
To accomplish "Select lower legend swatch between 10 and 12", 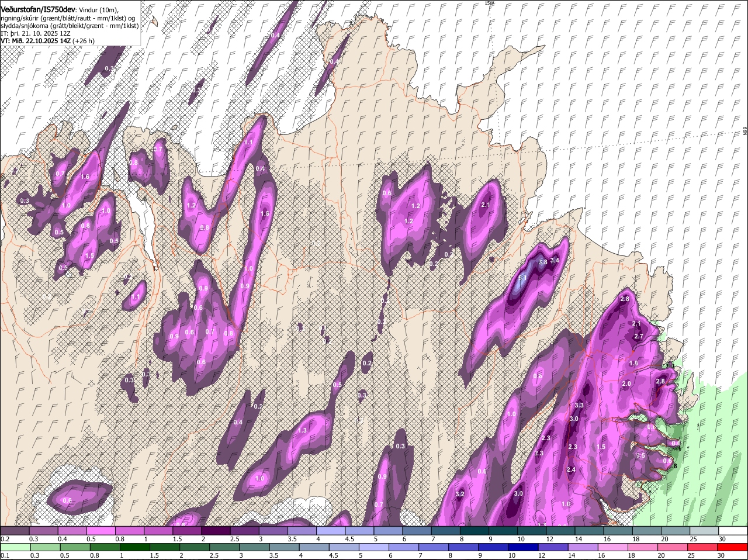I will click(x=525, y=547).
